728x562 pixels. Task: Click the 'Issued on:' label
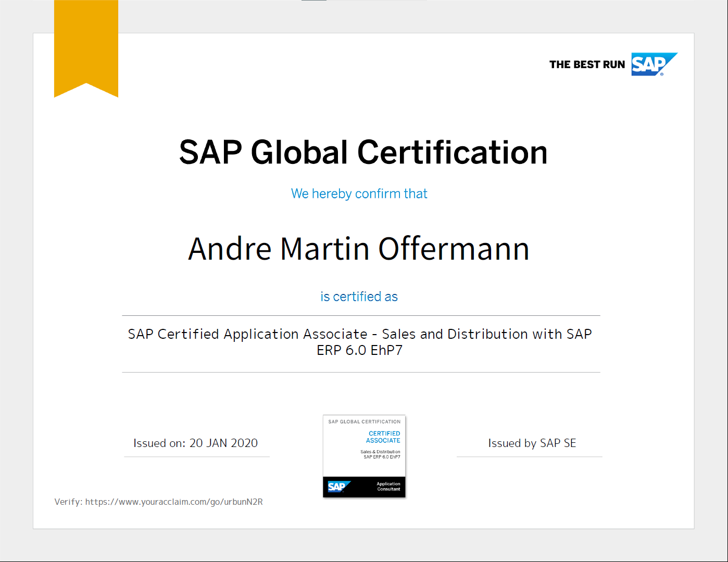(159, 443)
